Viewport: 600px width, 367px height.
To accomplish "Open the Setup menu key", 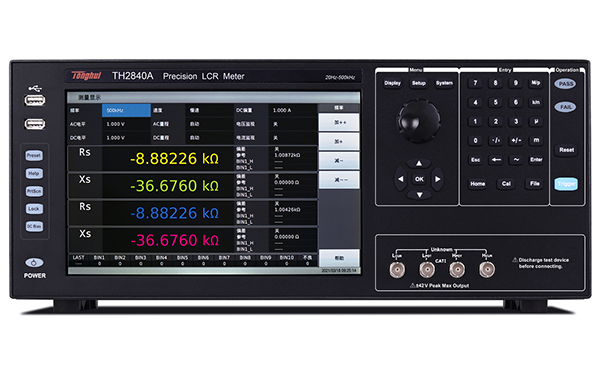I will pos(419,83).
